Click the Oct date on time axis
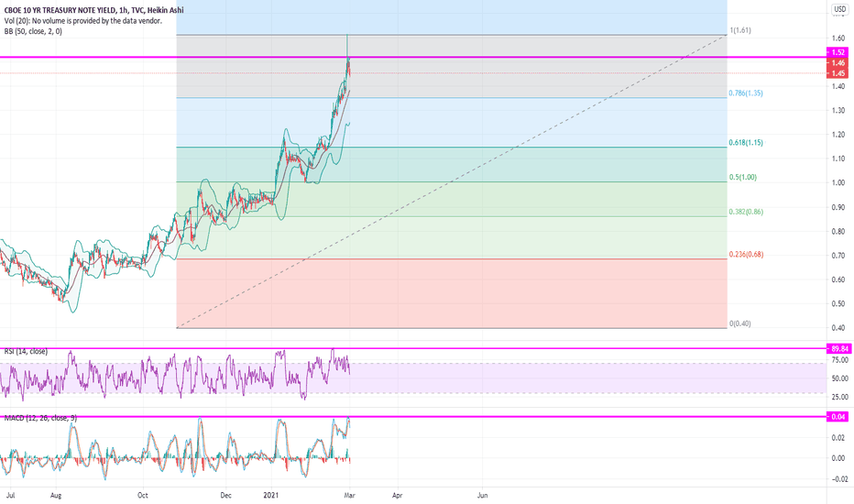The image size is (854, 504). pos(143,495)
